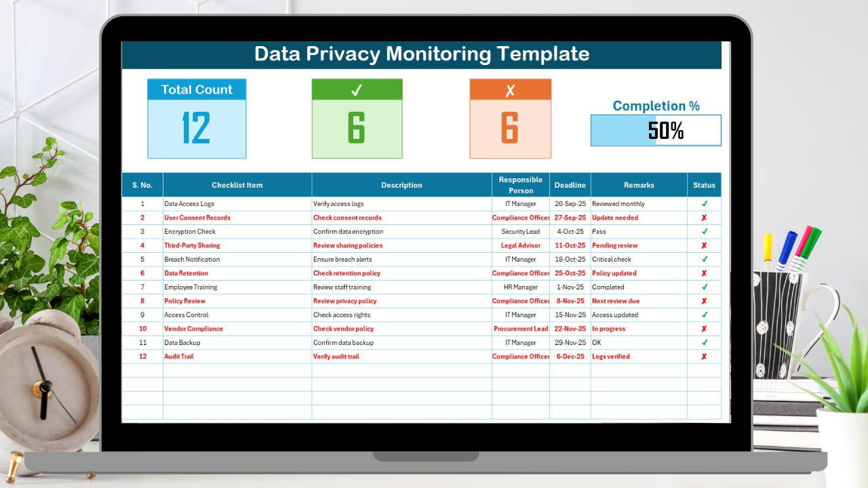This screenshot has height=488, width=868.
Task: Toggle the checkmark for Access Control row
Action: [704, 314]
